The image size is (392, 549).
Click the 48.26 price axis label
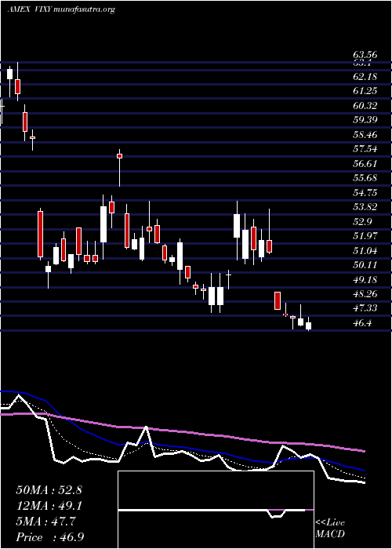pos(365,294)
